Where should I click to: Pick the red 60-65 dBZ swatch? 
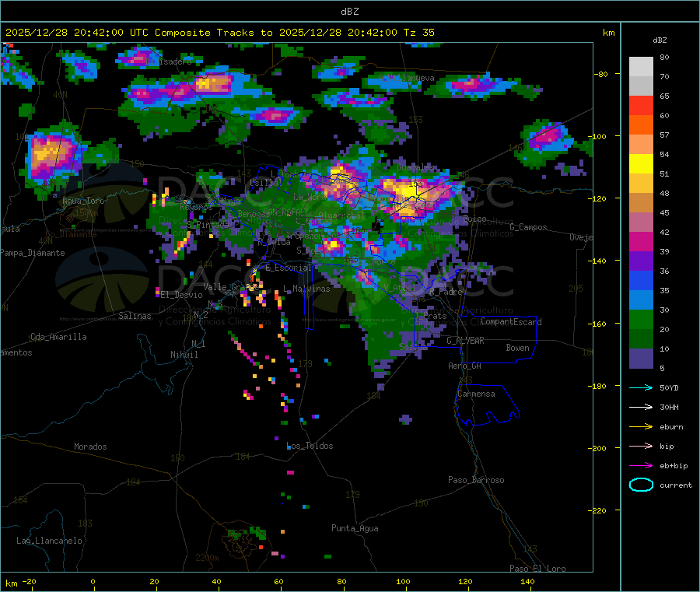point(641,105)
